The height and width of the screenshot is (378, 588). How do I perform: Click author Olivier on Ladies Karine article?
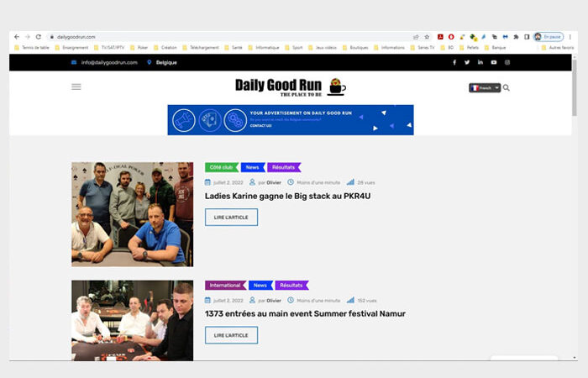[274, 182]
